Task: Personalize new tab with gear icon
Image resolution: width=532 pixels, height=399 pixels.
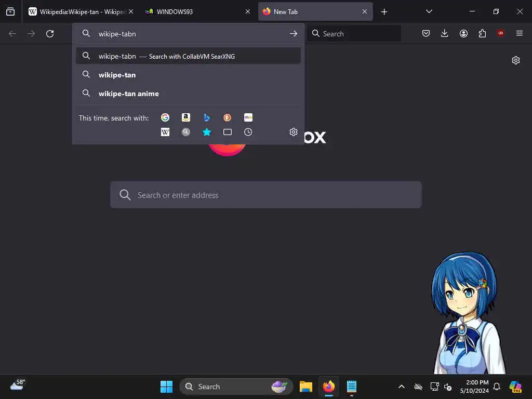Action: coord(516,60)
